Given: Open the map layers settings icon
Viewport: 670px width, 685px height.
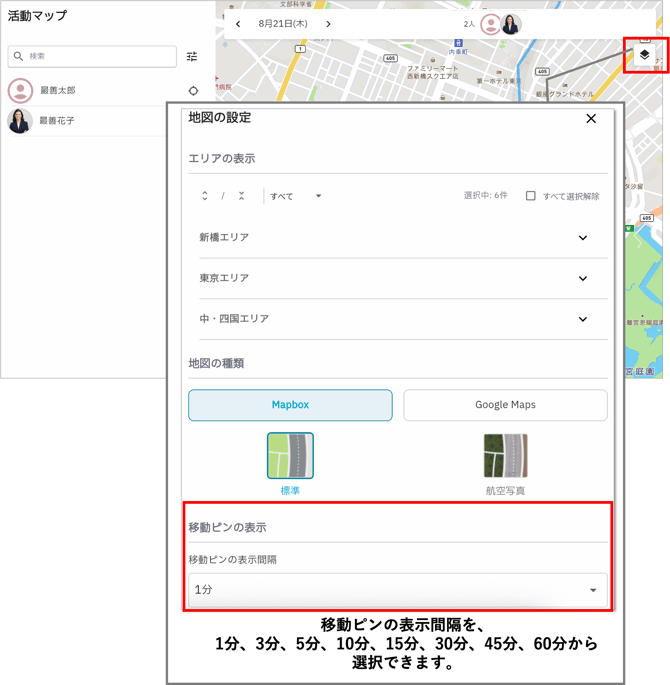Looking at the screenshot, I should 645,55.
